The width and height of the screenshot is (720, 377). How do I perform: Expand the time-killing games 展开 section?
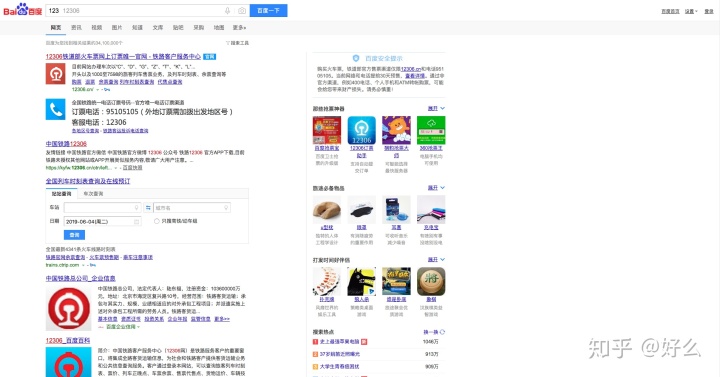(436, 259)
